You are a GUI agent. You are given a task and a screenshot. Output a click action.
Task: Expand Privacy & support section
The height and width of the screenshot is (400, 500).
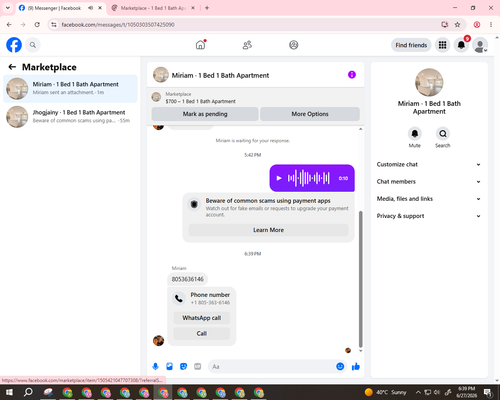tap(429, 216)
